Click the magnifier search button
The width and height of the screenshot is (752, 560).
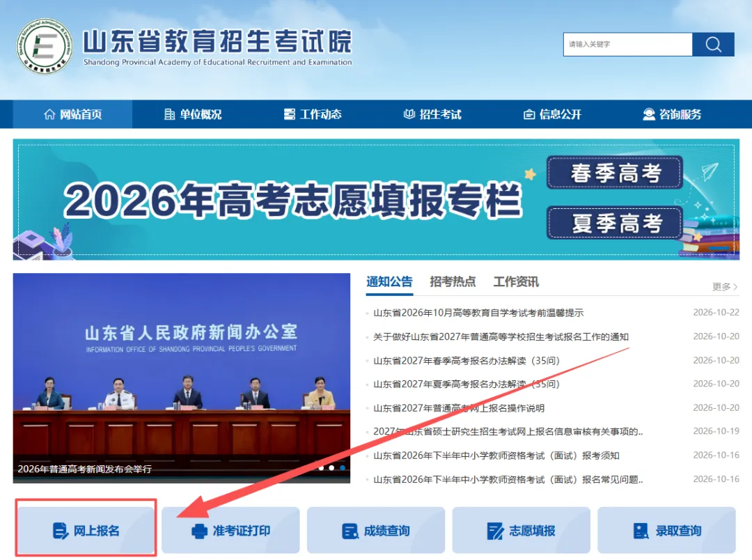coord(713,44)
